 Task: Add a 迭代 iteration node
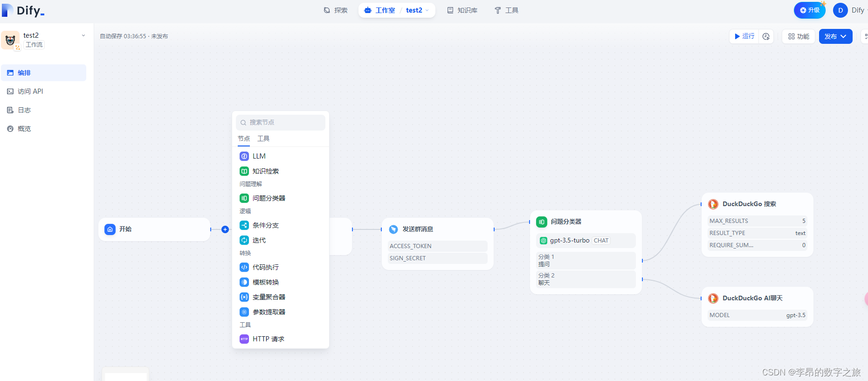click(281, 240)
